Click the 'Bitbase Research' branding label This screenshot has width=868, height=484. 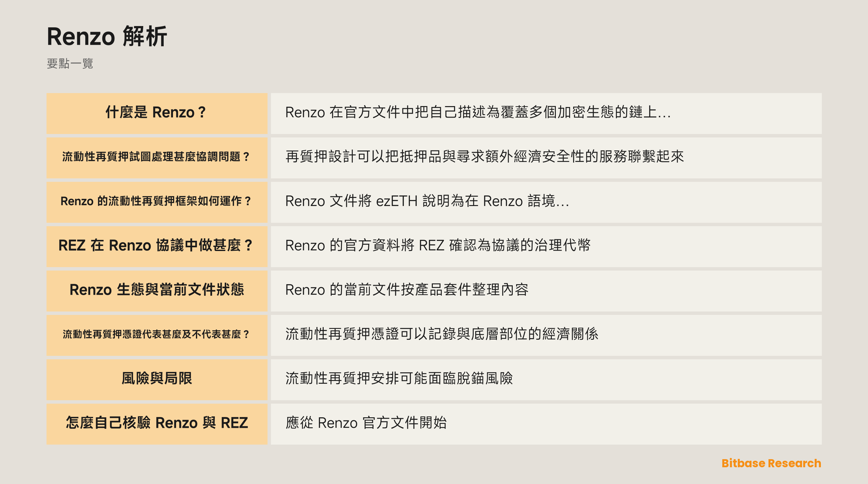pyautogui.click(x=771, y=463)
